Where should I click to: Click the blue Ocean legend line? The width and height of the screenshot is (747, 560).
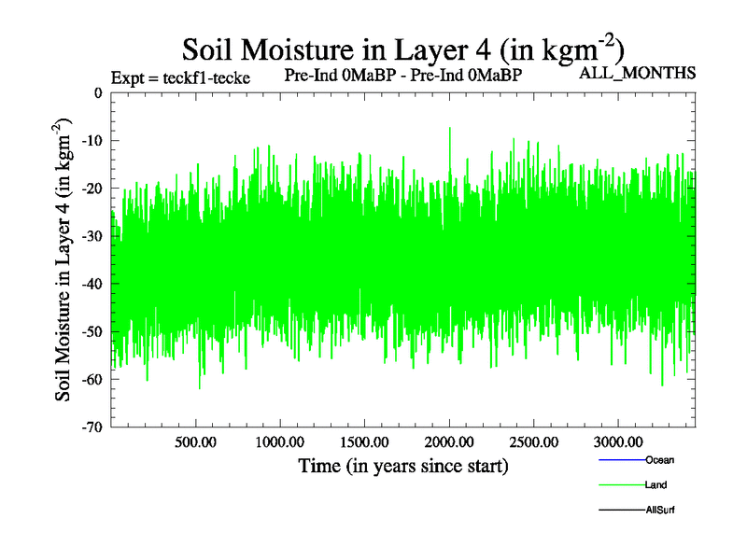[x=618, y=461]
